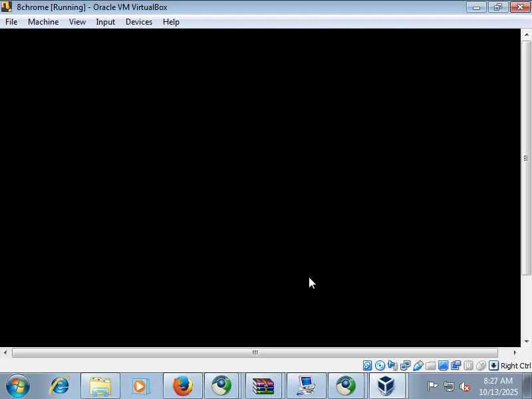Click the optical disc status icon
532x399 pixels.
tap(380, 365)
